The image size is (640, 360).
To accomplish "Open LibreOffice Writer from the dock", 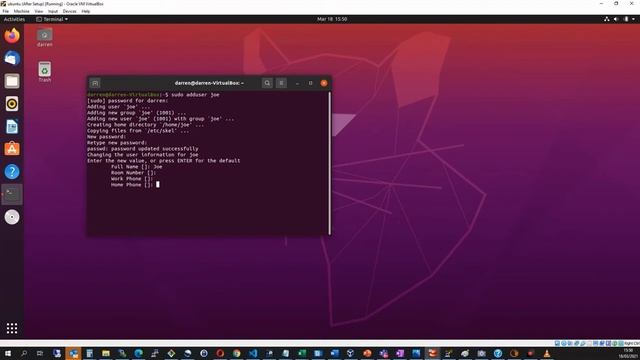I will click(12, 127).
